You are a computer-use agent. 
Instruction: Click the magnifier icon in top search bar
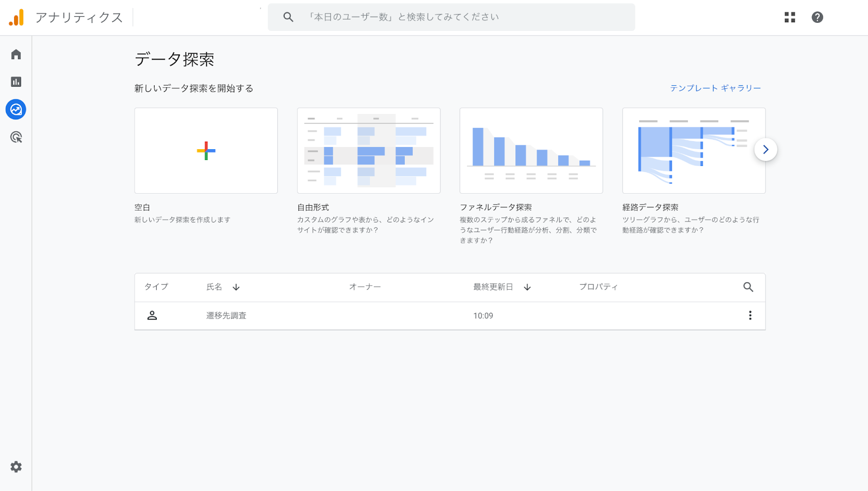click(x=288, y=17)
